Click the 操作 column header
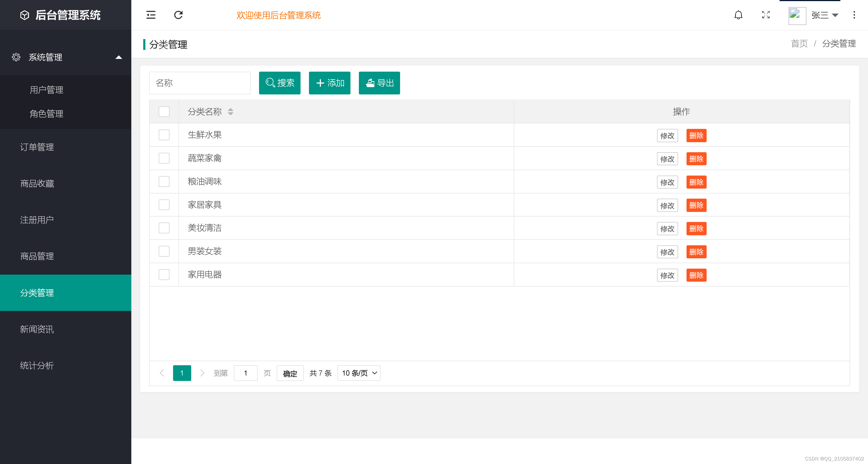868x464 pixels. 681,112
